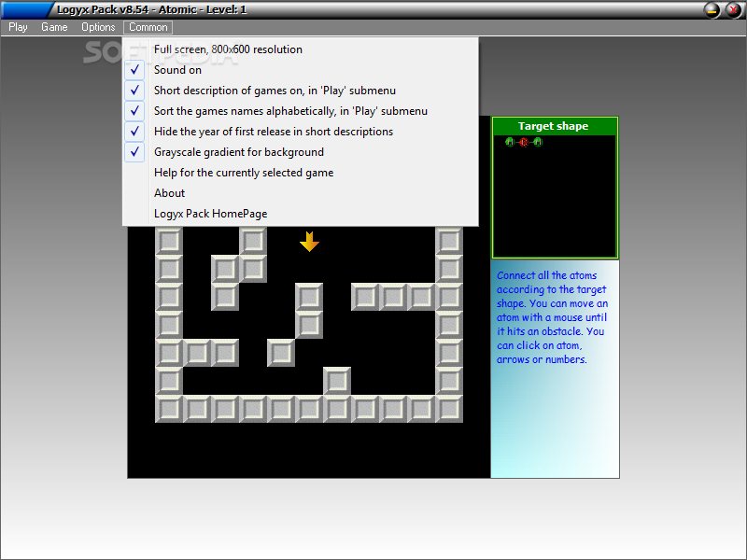Open the Play menu
The width and height of the screenshot is (747, 560).
click(x=18, y=27)
